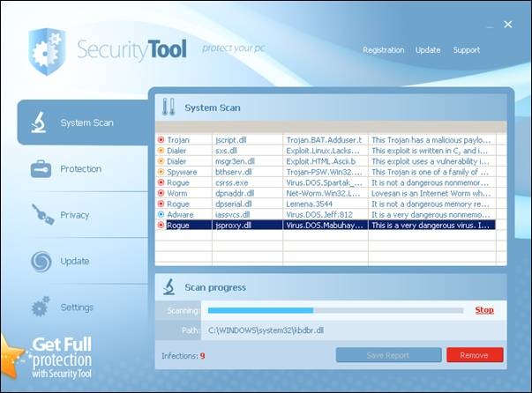Click the System Scan microscope sidebar icon

click(x=39, y=122)
